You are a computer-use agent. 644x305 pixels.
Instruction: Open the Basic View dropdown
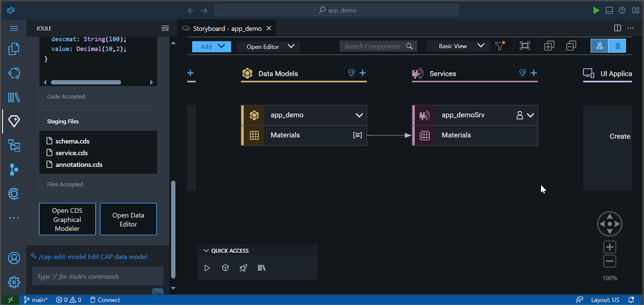[x=458, y=46]
